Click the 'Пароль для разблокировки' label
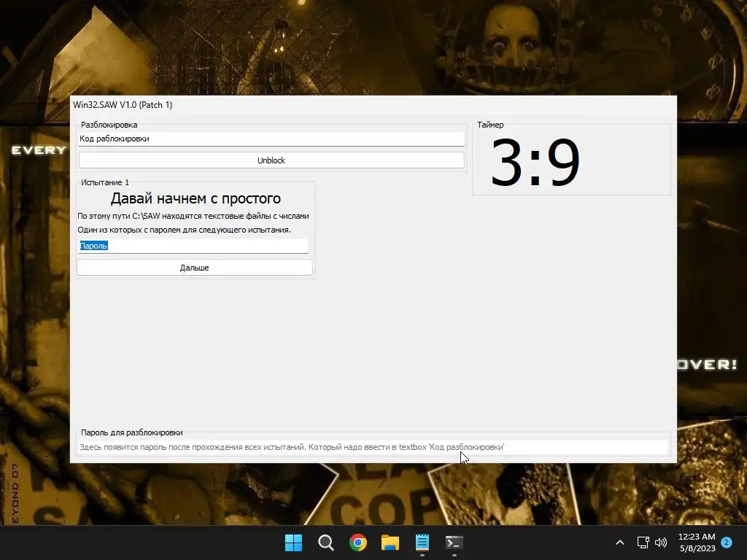Viewport: 747px width, 560px height. pyautogui.click(x=132, y=432)
